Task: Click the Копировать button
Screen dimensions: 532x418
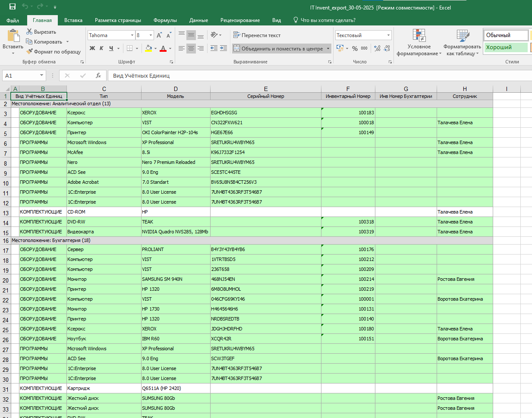Action: coord(44,41)
